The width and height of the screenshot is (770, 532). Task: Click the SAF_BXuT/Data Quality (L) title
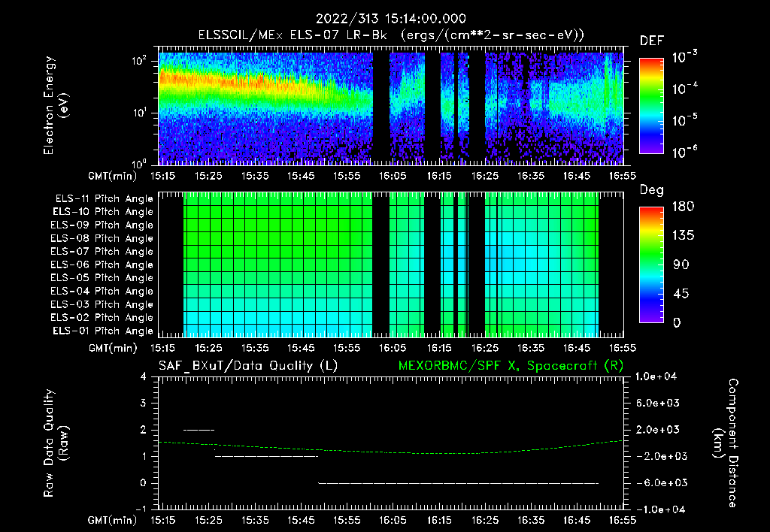[248, 366]
